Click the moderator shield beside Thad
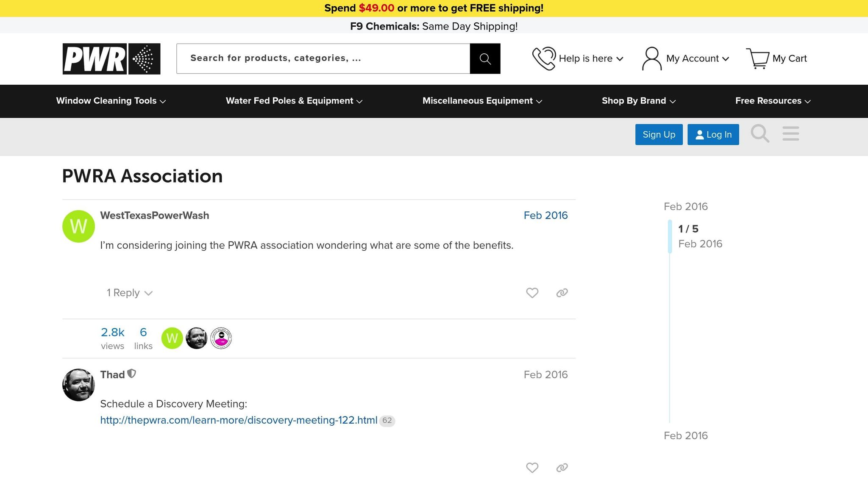The width and height of the screenshot is (868, 488). point(132,374)
